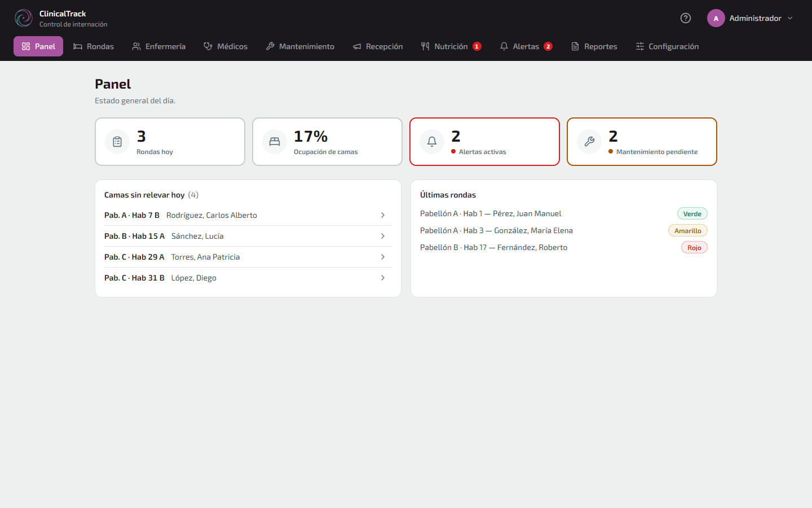This screenshot has height=508, width=812.
Task: Click the Nutrición red notification badge
Action: [x=477, y=46]
